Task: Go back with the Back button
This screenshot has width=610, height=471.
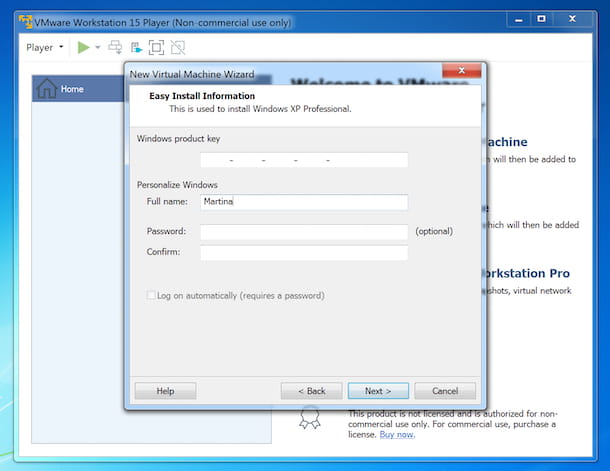Action: click(x=312, y=391)
